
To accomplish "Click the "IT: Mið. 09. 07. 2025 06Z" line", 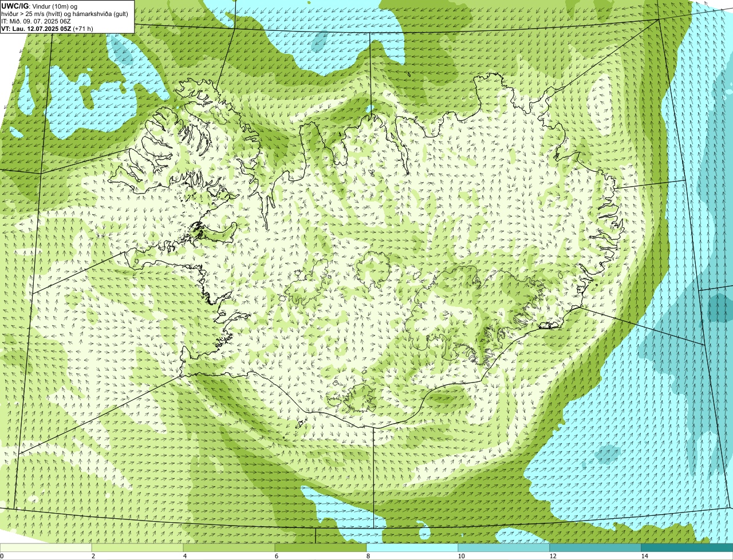I will coord(36,21).
